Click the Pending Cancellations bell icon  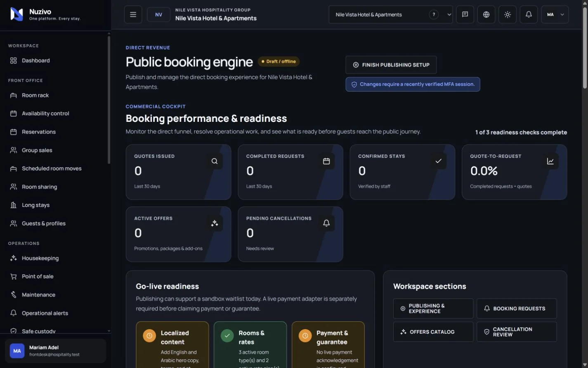pos(326,223)
